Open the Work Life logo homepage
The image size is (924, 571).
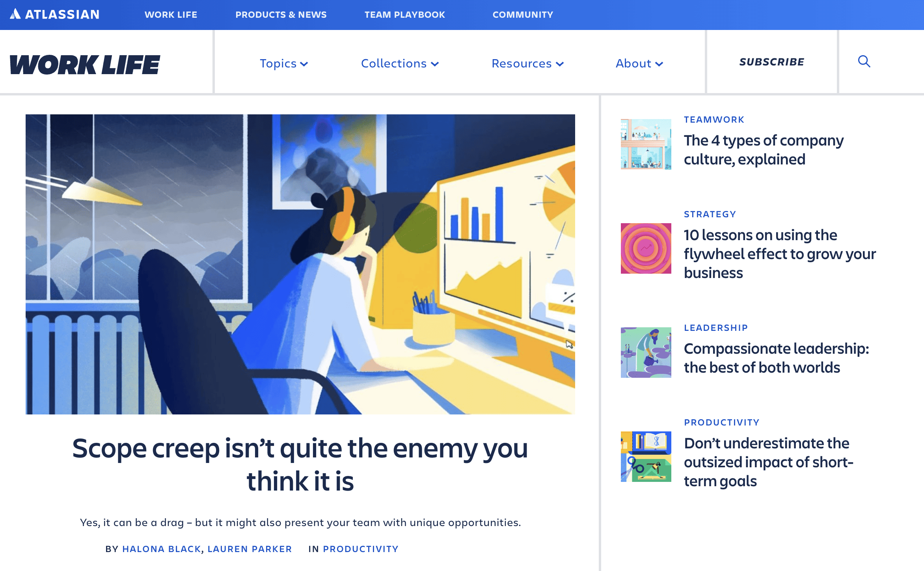click(x=85, y=64)
